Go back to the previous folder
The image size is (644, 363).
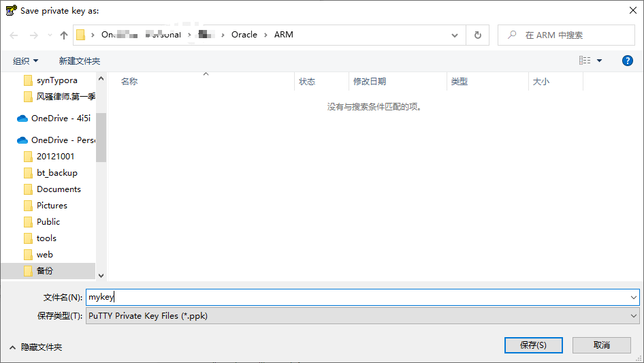click(x=14, y=35)
